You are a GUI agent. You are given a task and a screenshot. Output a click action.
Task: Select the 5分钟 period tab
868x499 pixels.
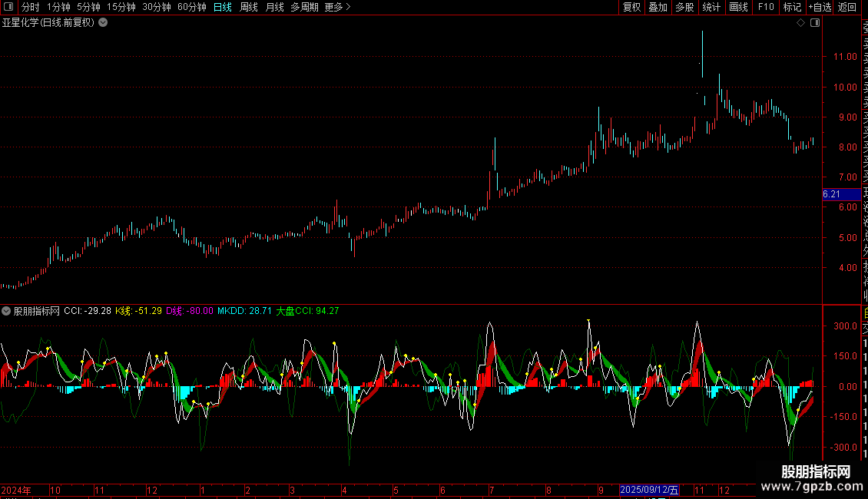pyautogui.click(x=88, y=7)
